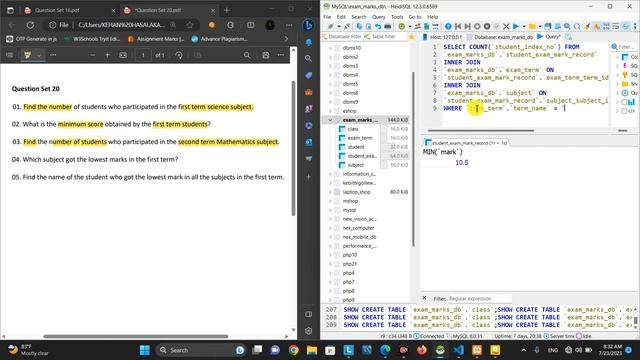The width and height of the screenshot is (640, 360).
Task: Open dropdown arrow beside HeidiSQL run button
Action: [524, 27]
